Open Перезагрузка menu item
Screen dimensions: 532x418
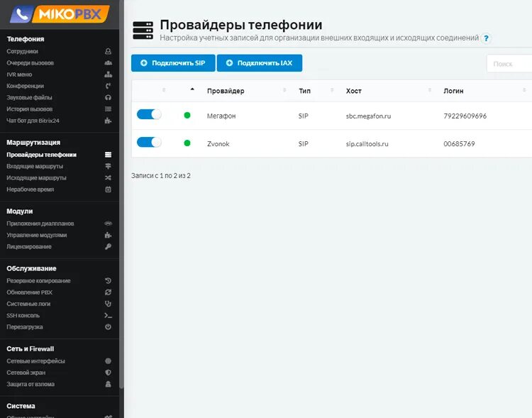(25, 327)
